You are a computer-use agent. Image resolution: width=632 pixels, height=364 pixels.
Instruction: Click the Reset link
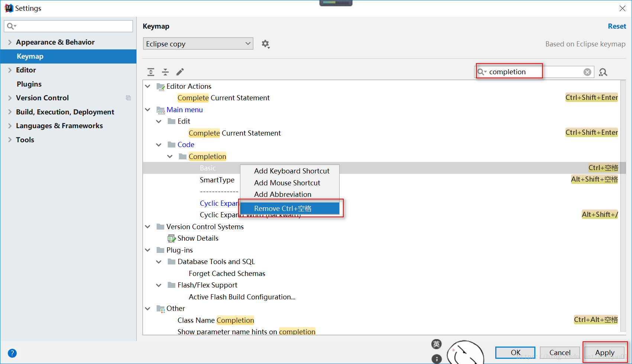[617, 26]
